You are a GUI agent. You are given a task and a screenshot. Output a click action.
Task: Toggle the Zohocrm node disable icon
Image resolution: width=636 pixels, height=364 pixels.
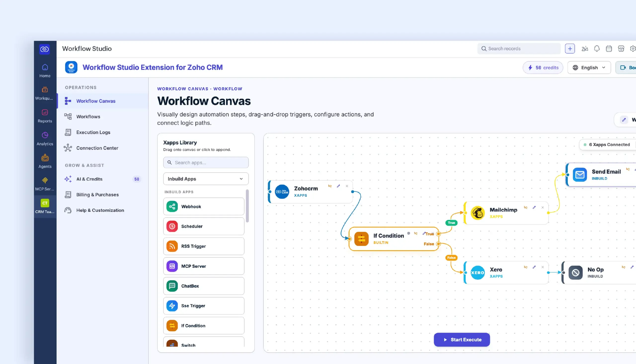pyautogui.click(x=330, y=186)
